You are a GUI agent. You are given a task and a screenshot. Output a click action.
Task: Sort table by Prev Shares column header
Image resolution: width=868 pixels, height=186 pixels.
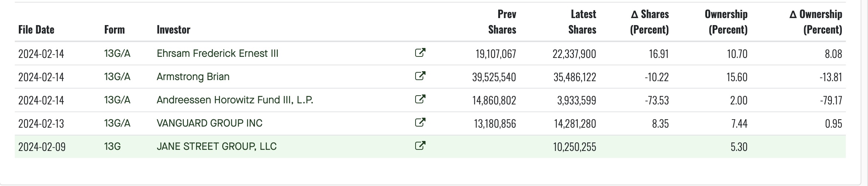[502, 22]
